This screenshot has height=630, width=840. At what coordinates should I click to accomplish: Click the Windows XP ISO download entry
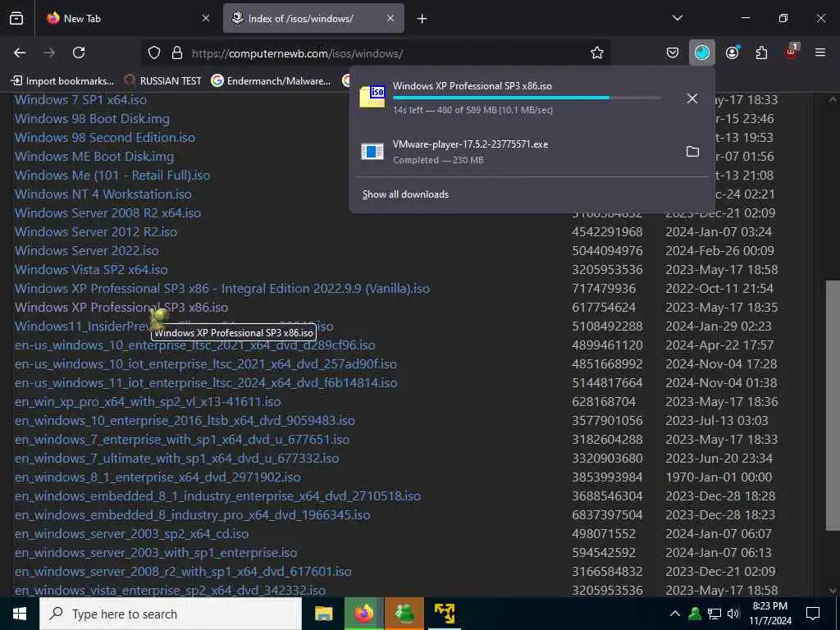(514, 98)
